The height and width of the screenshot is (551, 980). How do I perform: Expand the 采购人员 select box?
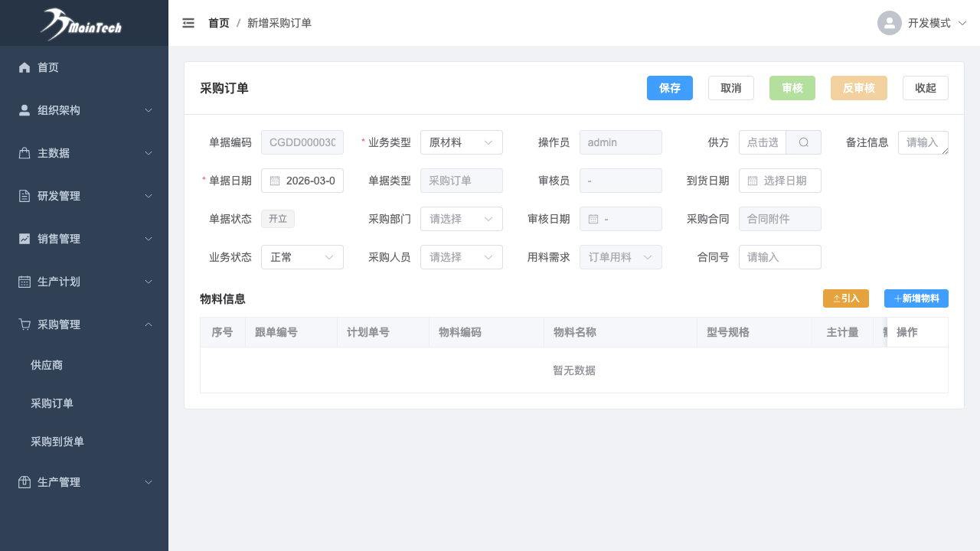(x=461, y=257)
